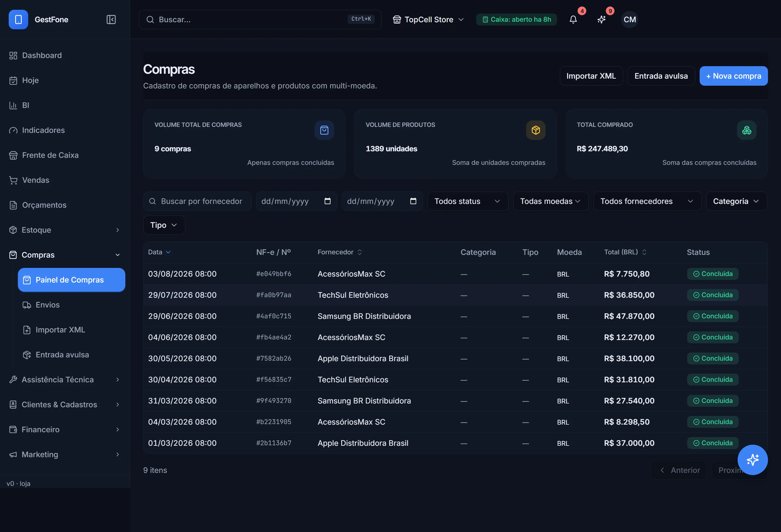Sort table by Data column
The height and width of the screenshot is (532, 781).
(159, 252)
